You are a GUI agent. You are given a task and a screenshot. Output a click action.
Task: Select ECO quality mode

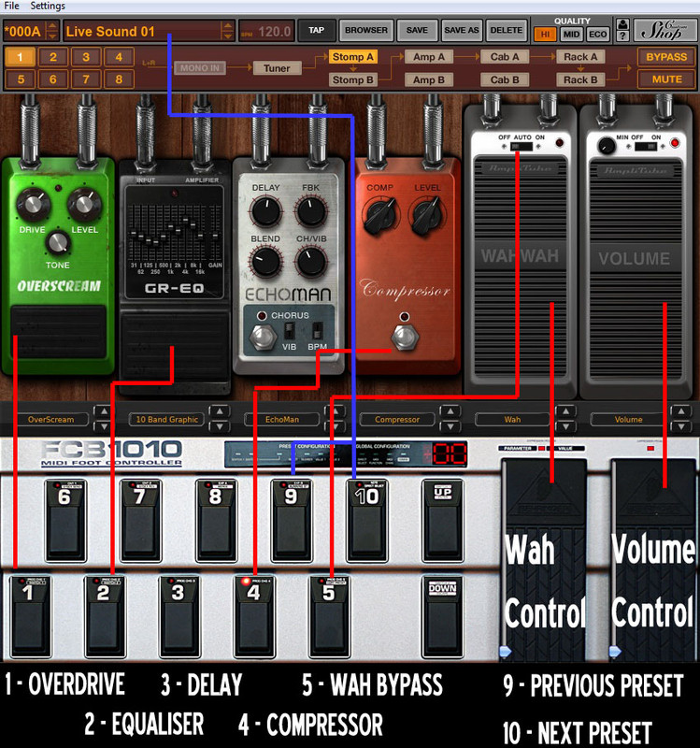[x=597, y=35]
